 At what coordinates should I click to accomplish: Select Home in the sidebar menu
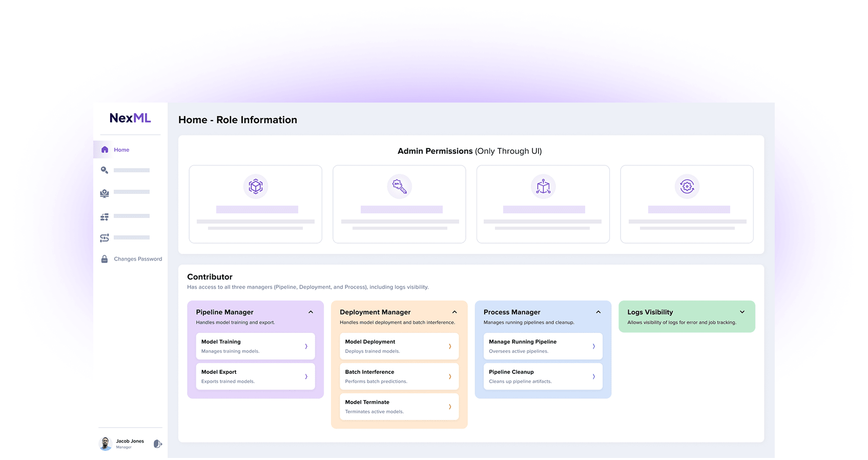pos(121,150)
